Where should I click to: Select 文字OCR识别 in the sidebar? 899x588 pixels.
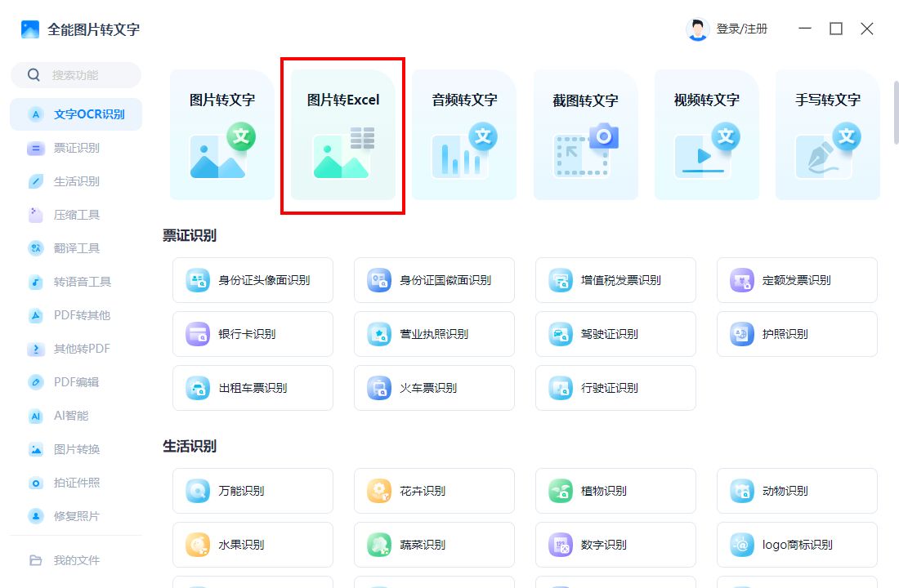click(76, 114)
